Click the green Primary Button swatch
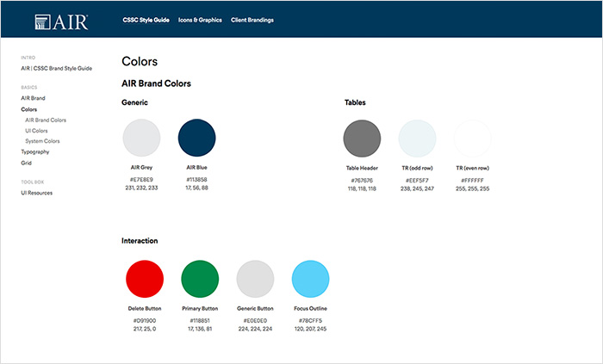The image size is (603, 364). click(200, 279)
